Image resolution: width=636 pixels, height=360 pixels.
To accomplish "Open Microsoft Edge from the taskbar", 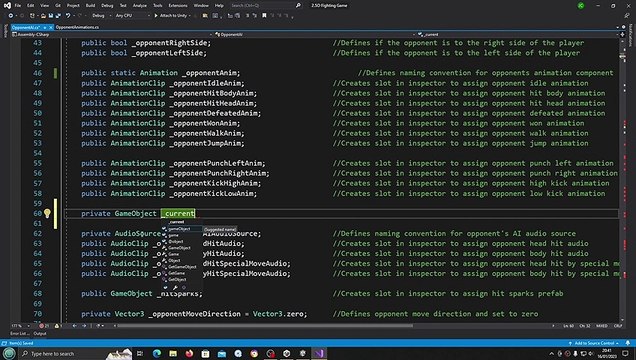I will 157,354.
